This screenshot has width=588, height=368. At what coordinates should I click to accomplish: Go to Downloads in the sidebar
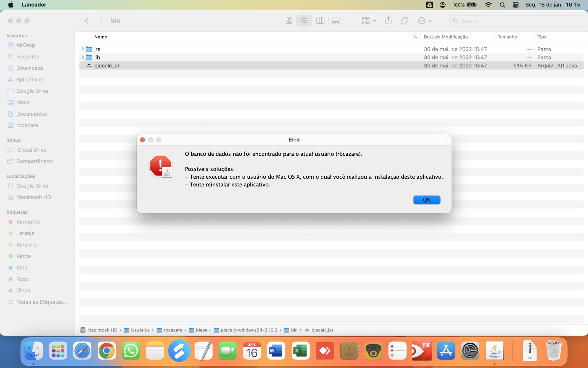(30, 68)
